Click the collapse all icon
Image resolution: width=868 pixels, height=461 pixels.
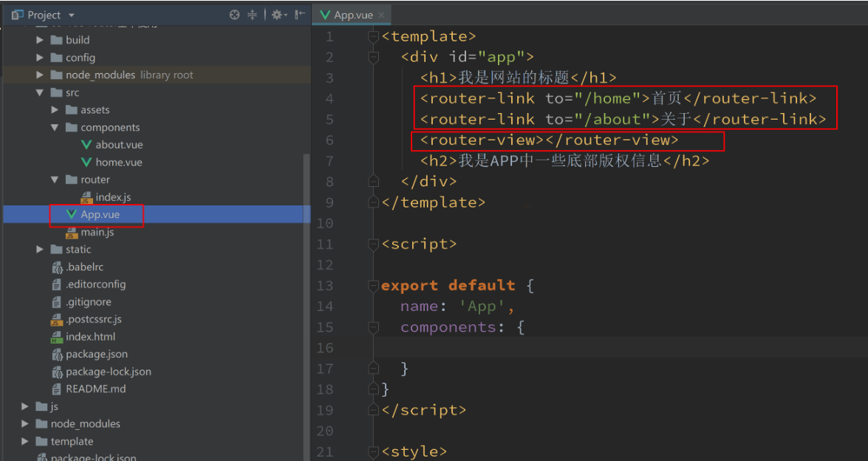tap(253, 15)
